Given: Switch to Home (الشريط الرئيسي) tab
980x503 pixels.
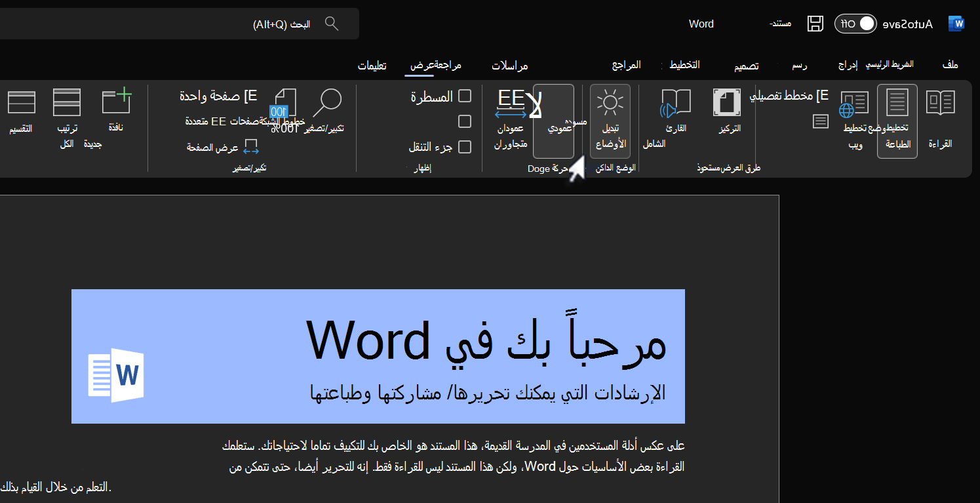Looking at the screenshot, I should click(890, 64).
